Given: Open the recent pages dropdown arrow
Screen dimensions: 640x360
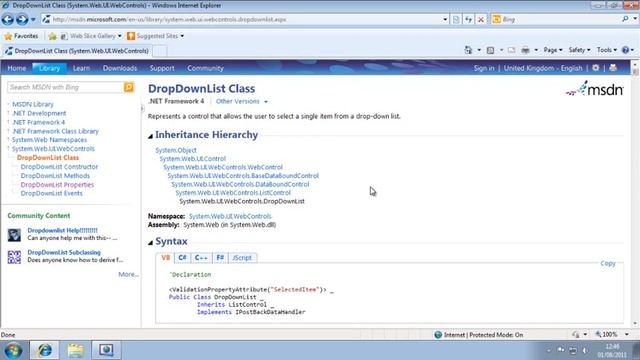Looking at the screenshot, I should [x=33, y=19].
